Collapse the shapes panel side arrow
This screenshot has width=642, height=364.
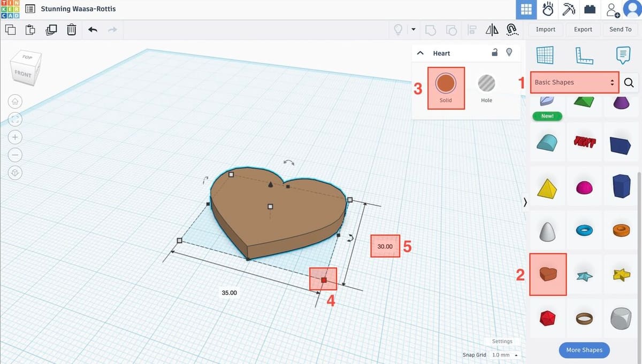(x=525, y=202)
